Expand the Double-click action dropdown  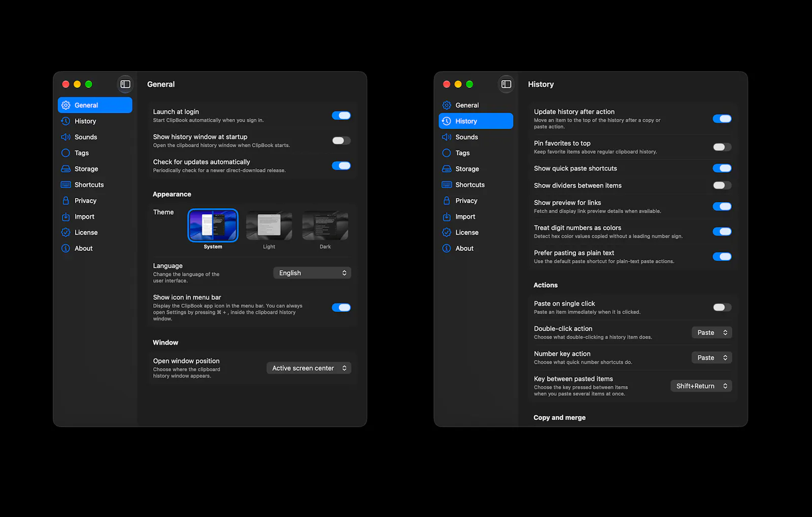coord(712,333)
